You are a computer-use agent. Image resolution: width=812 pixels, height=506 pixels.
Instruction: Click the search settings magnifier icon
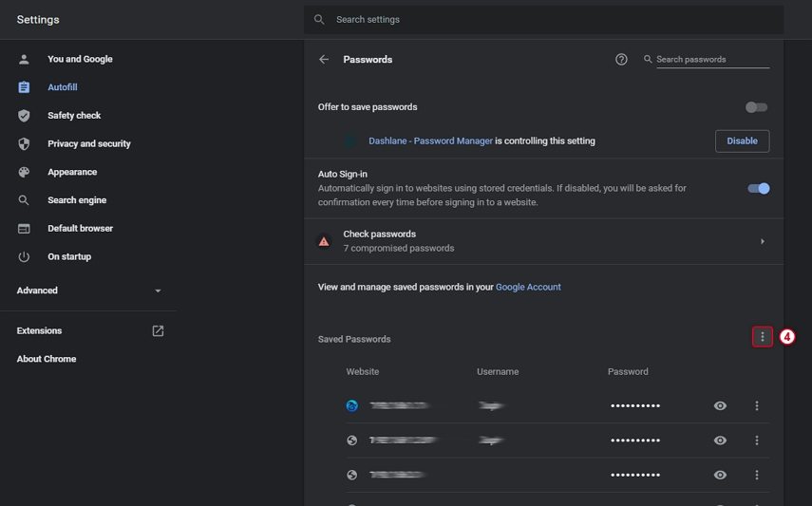pos(319,20)
